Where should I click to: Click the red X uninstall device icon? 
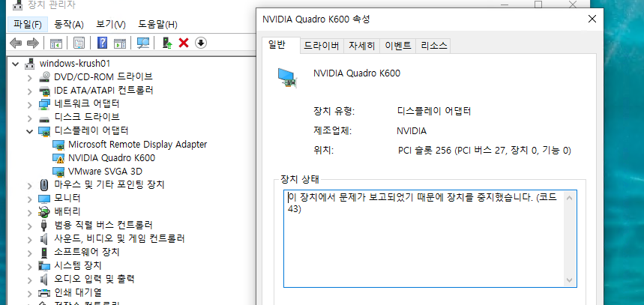(x=184, y=43)
